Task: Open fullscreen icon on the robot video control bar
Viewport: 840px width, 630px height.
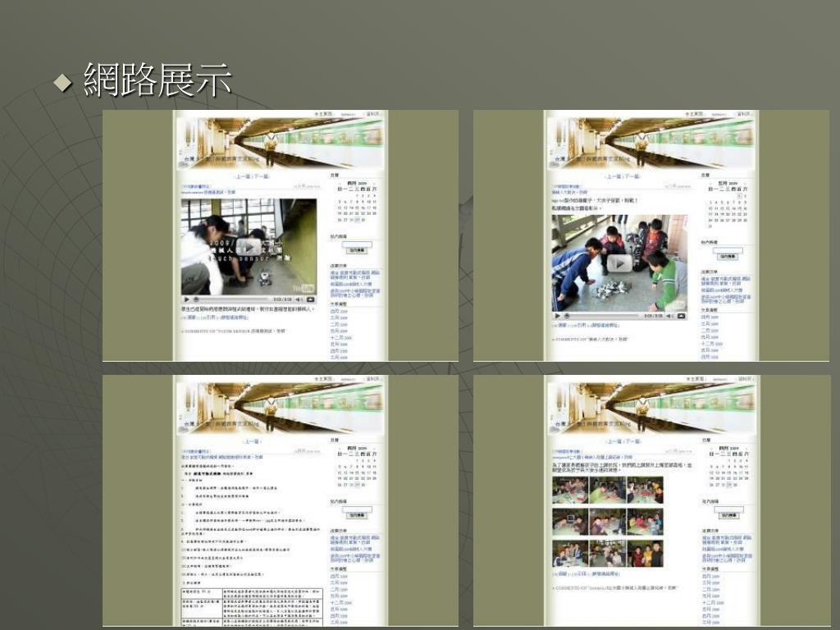Action: 310,299
